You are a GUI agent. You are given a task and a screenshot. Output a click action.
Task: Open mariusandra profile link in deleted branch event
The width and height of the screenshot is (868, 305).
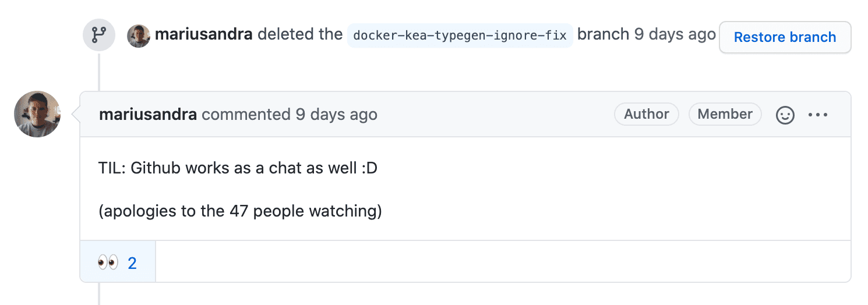point(203,34)
